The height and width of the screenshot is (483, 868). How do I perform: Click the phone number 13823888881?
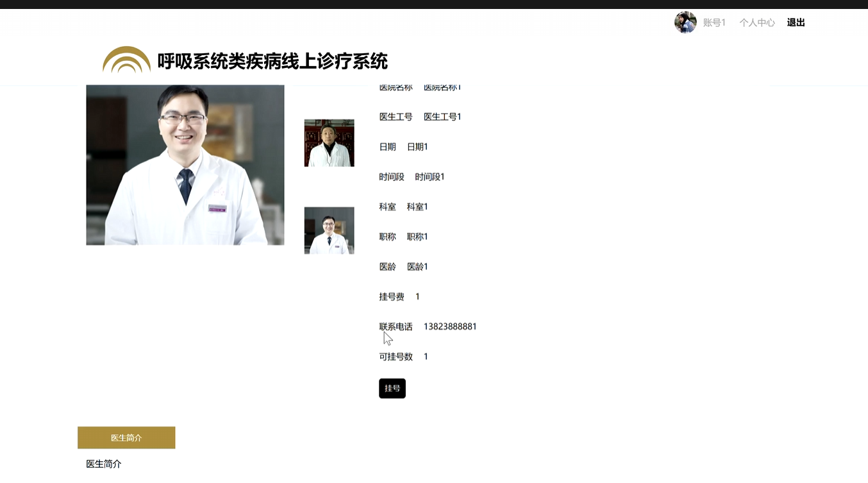pyautogui.click(x=450, y=326)
